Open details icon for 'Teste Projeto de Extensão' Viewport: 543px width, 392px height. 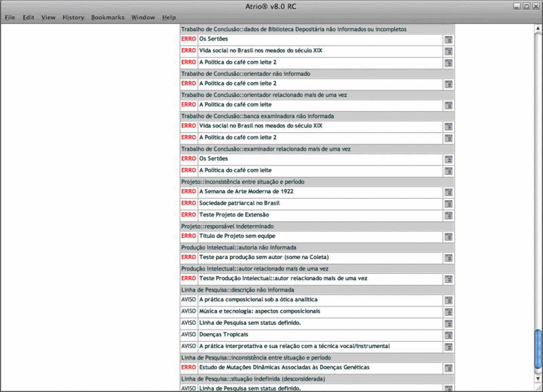[448, 215]
